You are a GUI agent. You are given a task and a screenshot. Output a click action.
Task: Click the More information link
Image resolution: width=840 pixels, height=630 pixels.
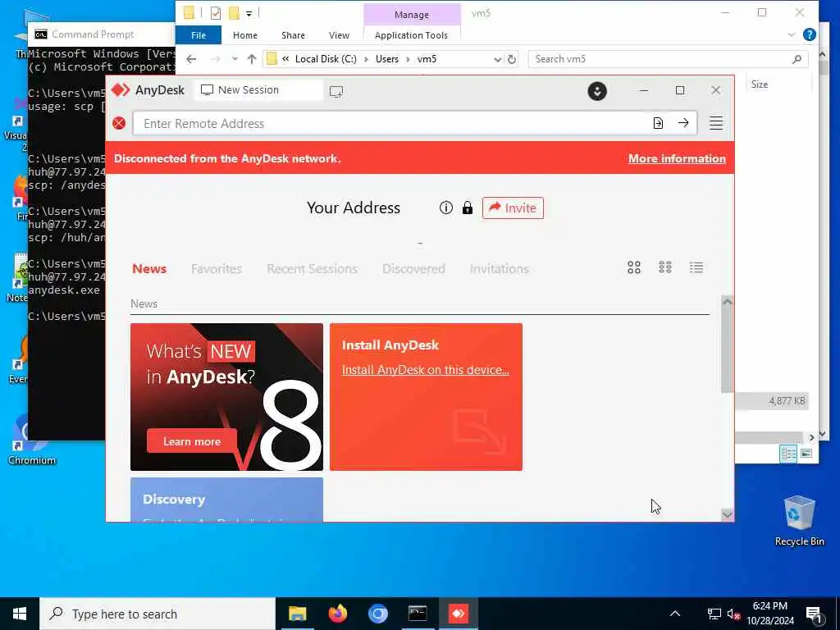coord(677,158)
